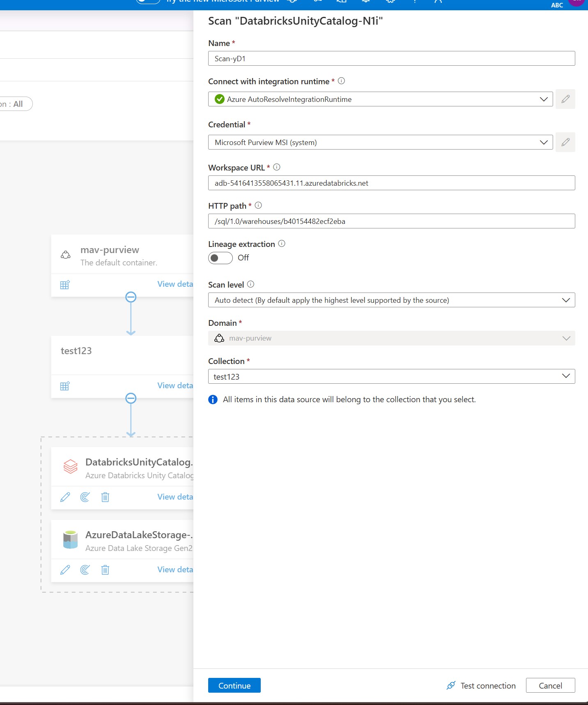Click Continue to proceed with scan
Screen dimensions: 588x705
234,685
